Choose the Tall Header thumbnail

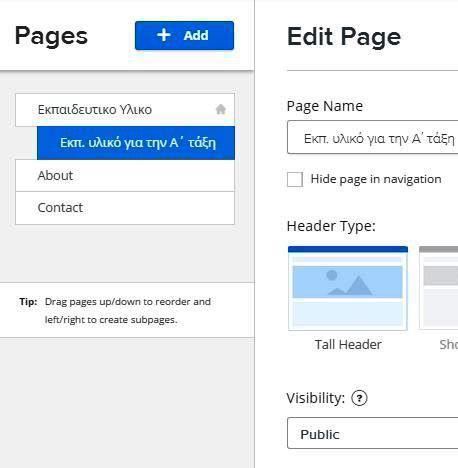tap(348, 288)
